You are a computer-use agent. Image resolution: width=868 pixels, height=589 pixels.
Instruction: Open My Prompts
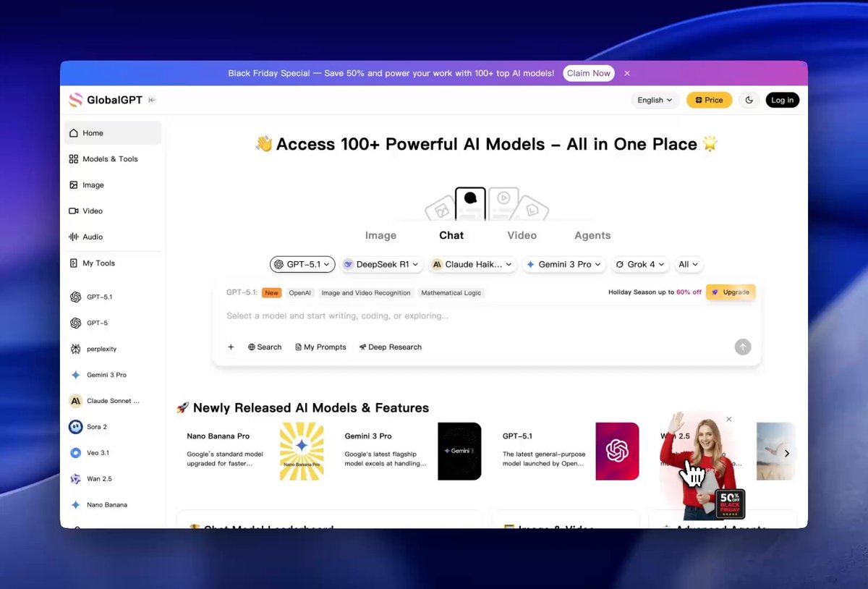pyautogui.click(x=320, y=347)
